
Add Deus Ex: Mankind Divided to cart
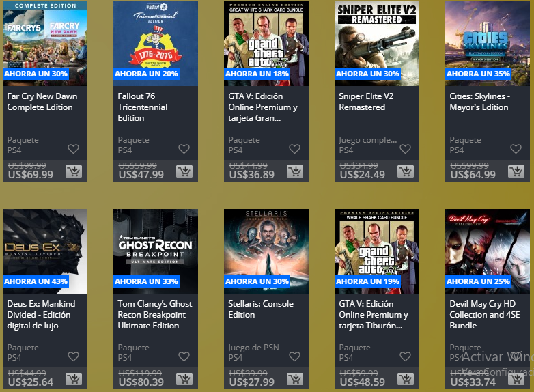click(x=74, y=379)
